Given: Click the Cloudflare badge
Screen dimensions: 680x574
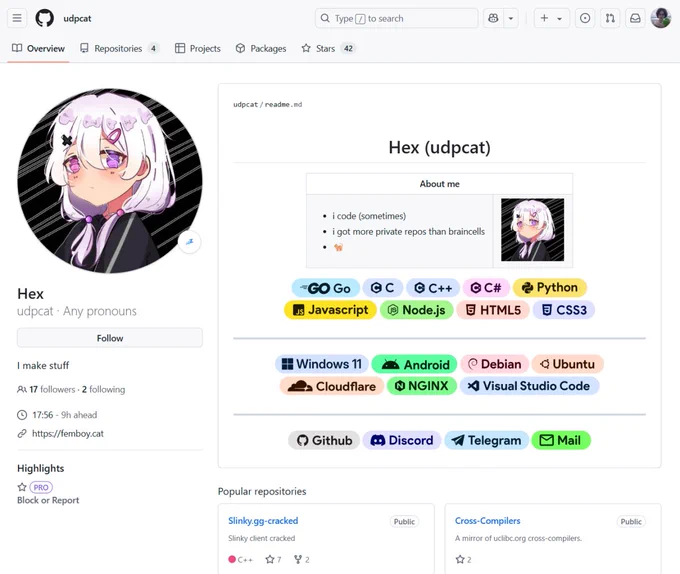Looking at the screenshot, I should pos(332,386).
